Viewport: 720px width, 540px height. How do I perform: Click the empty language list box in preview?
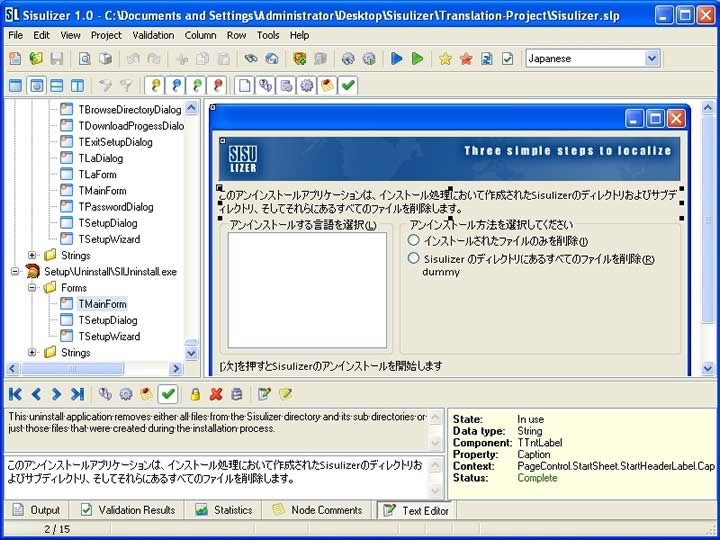[x=307, y=290]
